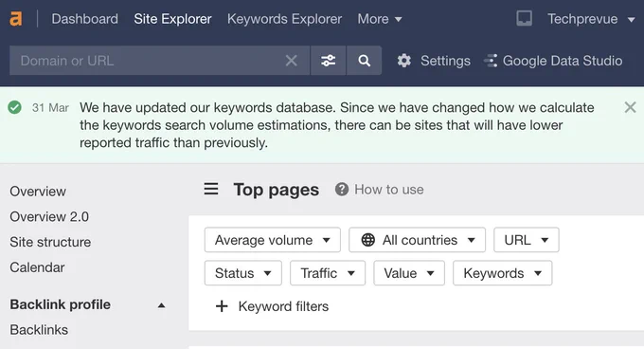Open Overview in sidebar
644x349 pixels.
[x=38, y=192]
